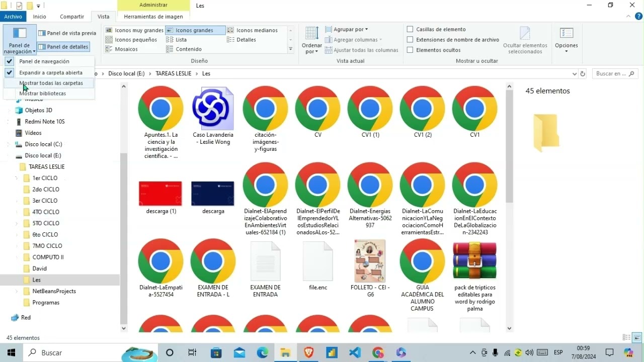The width and height of the screenshot is (644, 362).
Task: Switch to the Inicio tab
Action: pyautogui.click(x=40, y=17)
